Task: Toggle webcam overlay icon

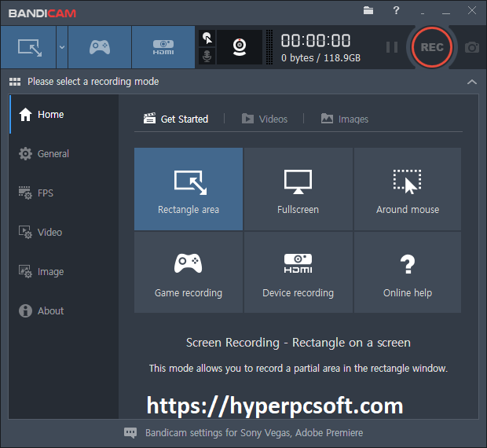Action: (240, 47)
